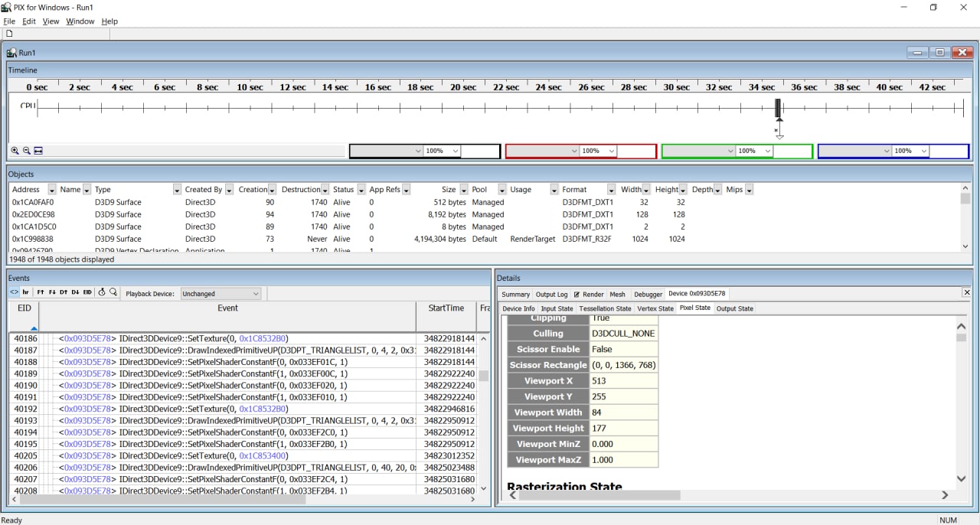Switch to the Vertex State tab
980x525 pixels.
[x=655, y=308]
